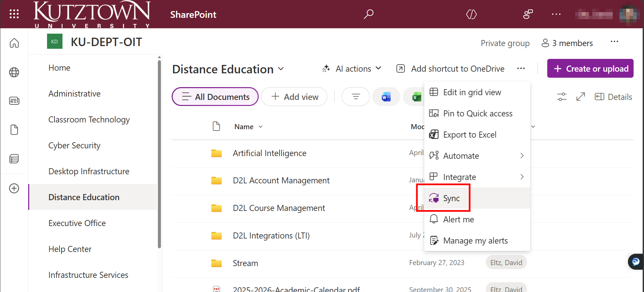644x292 pixels.
Task: Click the file type column icon
Action: (x=216, y=126)
